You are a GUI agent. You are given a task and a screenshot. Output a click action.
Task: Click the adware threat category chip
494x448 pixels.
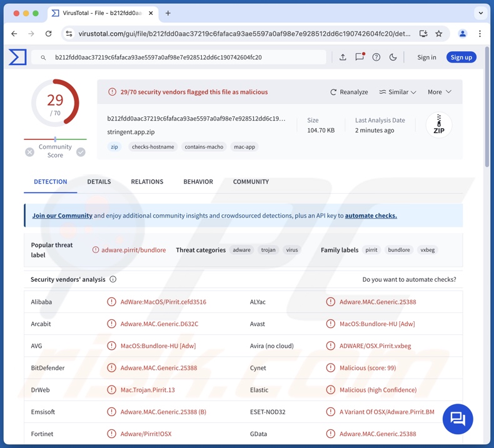[x=241, y=250]
